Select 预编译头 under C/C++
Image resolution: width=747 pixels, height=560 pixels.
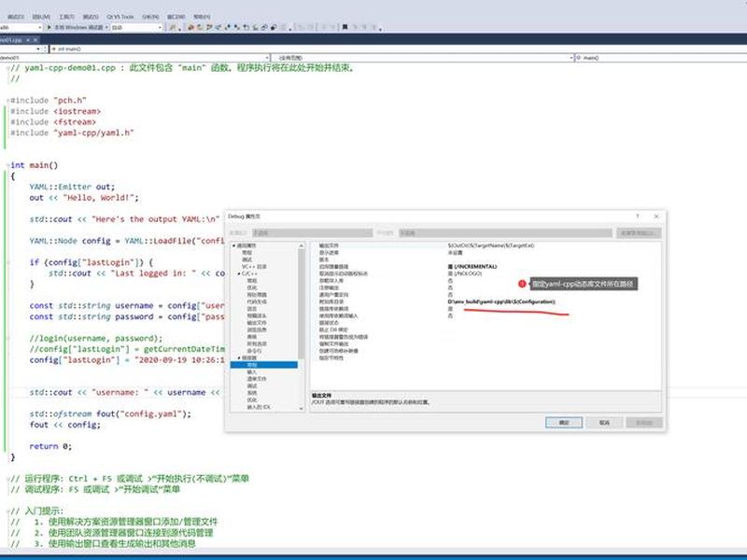(x=257, y=315)
